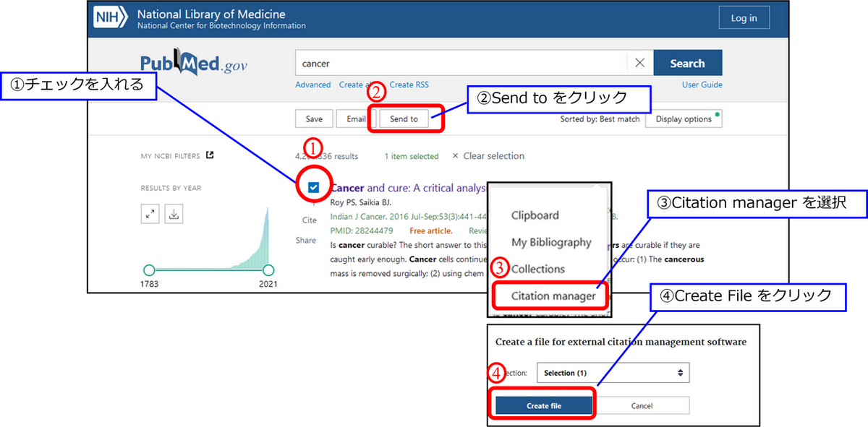Open the Advanced search link
Viewport: 868px width, 427px height.
coord(312,85)
